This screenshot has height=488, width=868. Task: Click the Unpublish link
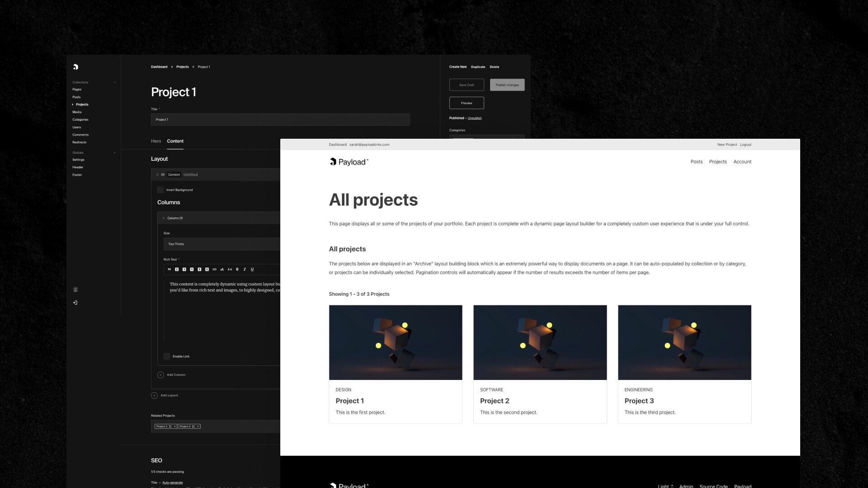click(x=475, y=118)
